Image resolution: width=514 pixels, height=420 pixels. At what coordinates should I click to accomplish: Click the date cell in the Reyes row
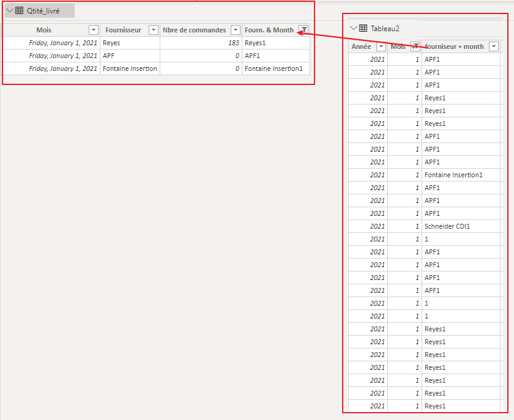click(x=51, y=43)
